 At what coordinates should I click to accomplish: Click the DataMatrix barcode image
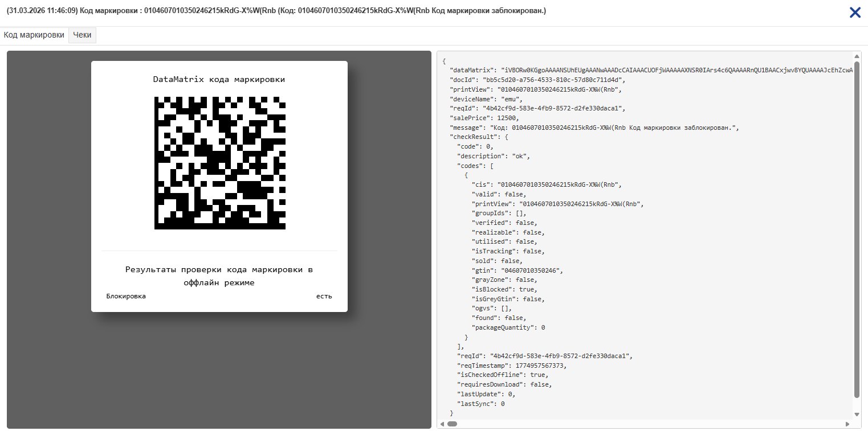(219, 163)
